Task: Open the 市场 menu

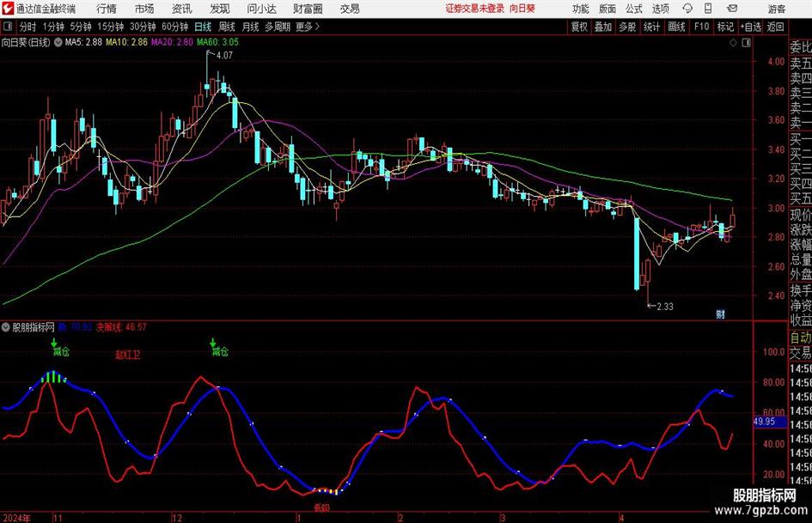Action: pyautogui.click(x=144, y=9)
